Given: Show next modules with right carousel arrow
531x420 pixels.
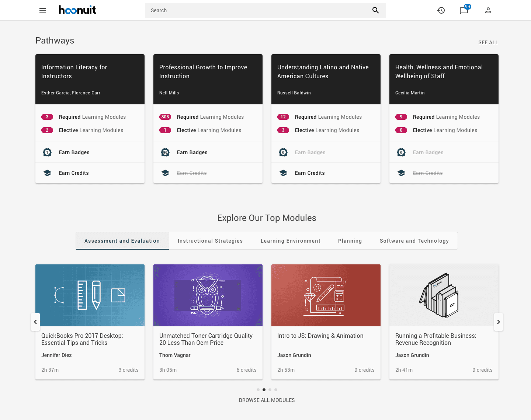Looking at the screenshot, I should pos(499,322).
